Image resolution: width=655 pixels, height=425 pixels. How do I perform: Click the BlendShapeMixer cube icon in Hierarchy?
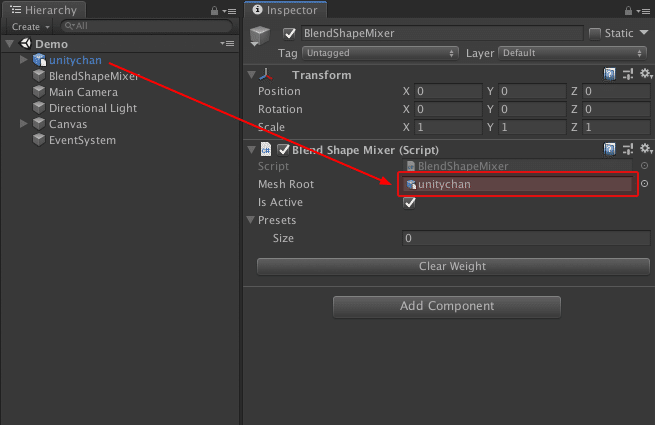(x=39, y=76)
